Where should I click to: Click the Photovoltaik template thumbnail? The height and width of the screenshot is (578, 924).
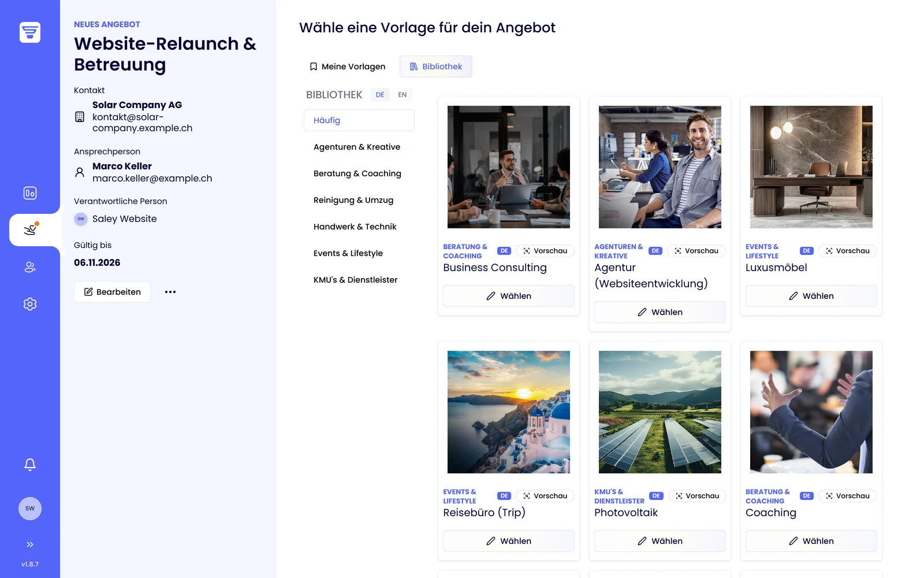[660, 412]
